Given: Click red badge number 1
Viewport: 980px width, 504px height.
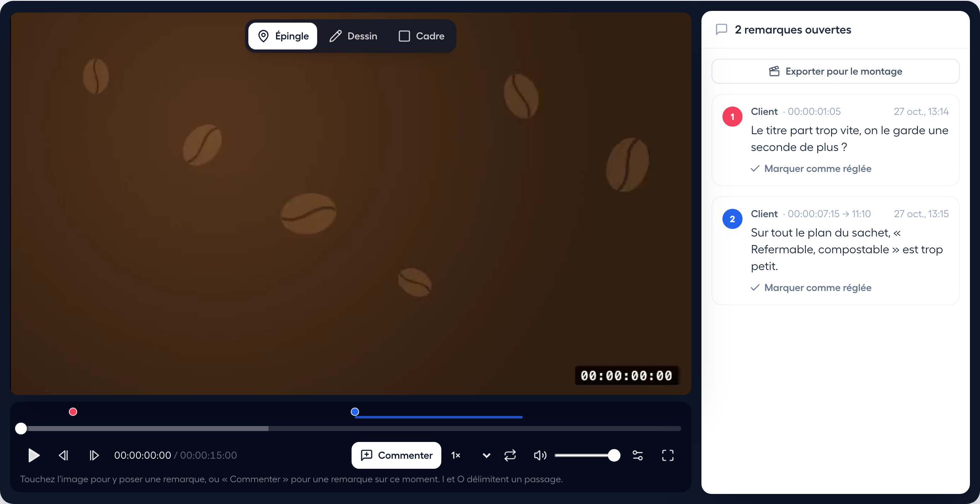Looking at the screenshot, I should (732, 117).
